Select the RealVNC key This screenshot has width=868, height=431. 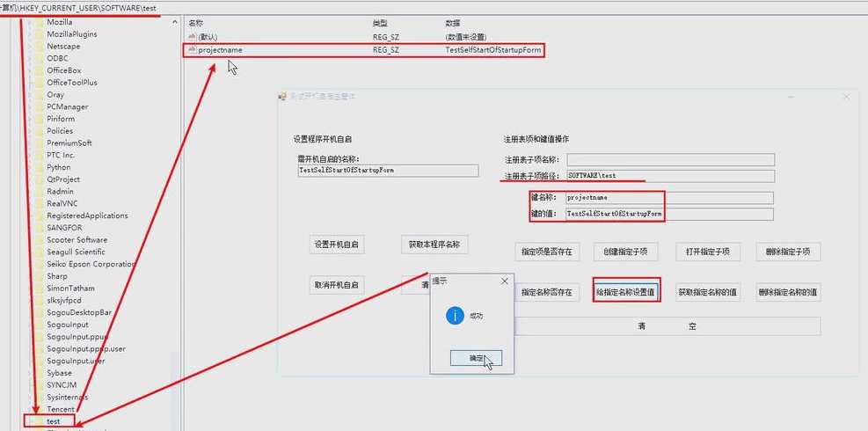pyautogui.click(x=62, y=204)
